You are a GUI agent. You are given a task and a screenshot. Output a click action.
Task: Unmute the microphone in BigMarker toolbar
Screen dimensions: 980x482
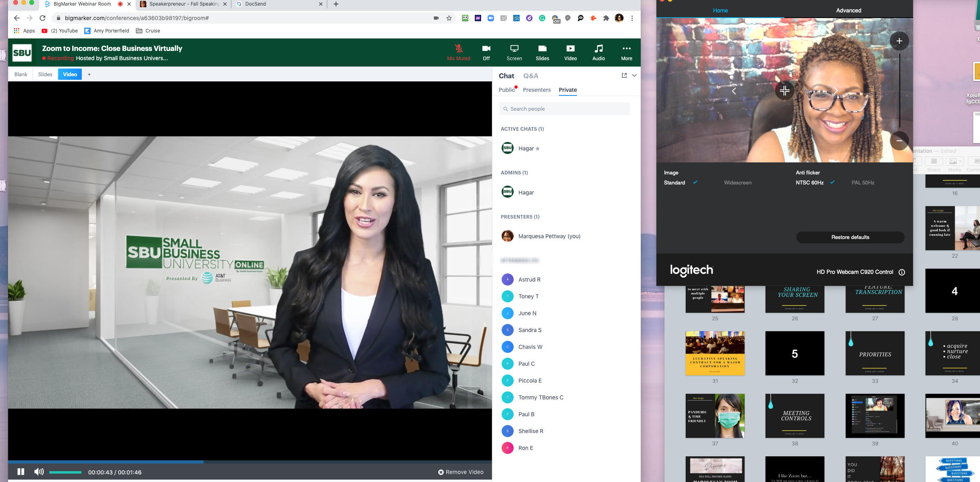click(458, 53)
